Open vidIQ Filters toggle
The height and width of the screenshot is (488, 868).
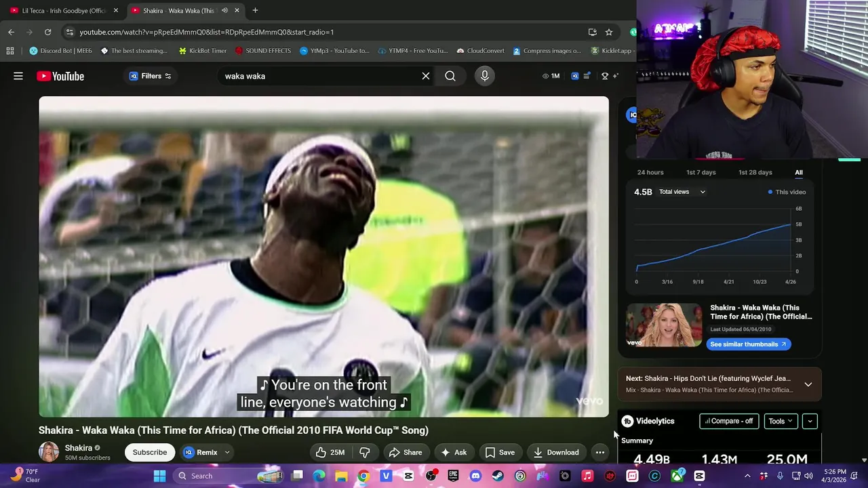pos(151,76)
